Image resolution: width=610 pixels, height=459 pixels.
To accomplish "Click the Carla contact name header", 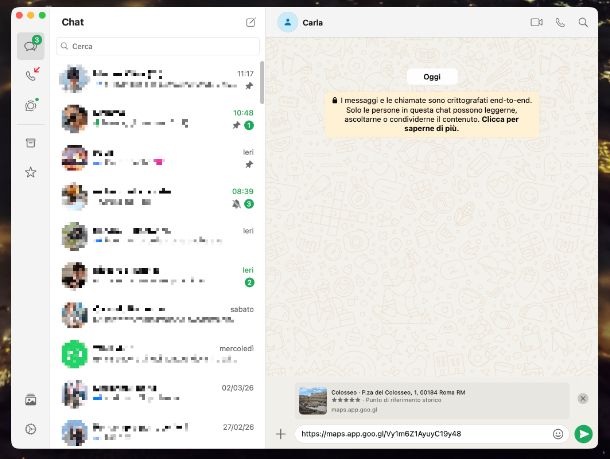I will 312,23.
